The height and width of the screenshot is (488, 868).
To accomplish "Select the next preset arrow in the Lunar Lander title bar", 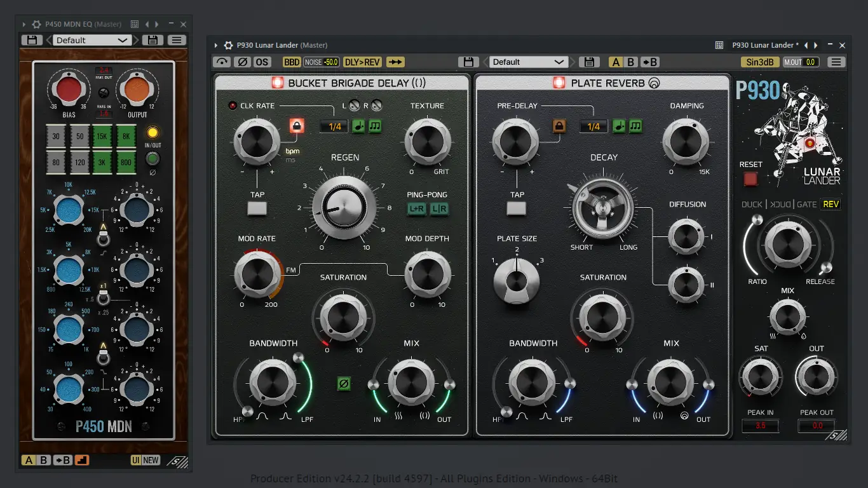I will coord(815,45).
